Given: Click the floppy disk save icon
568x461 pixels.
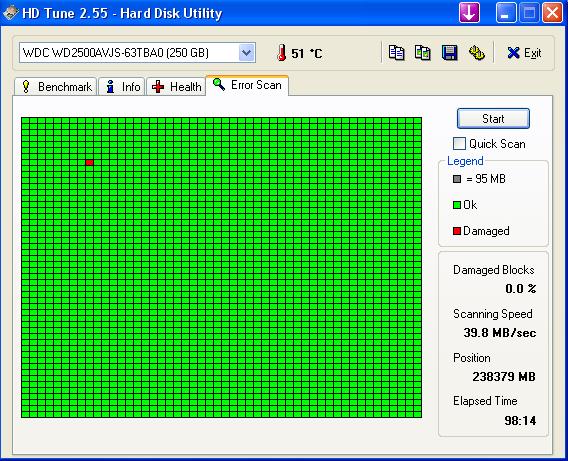Looking at the screenshot, I should pos(450,53).
